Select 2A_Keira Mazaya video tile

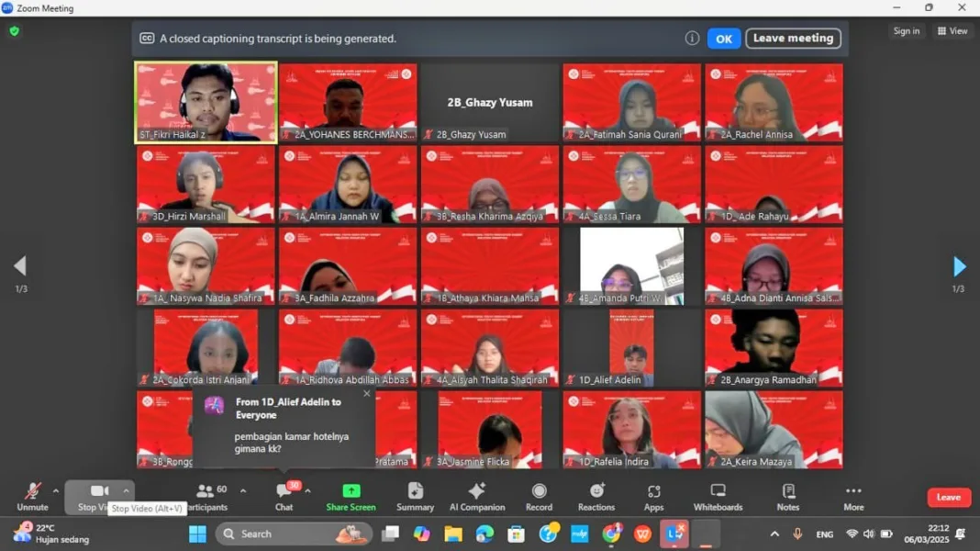[774, 431]
